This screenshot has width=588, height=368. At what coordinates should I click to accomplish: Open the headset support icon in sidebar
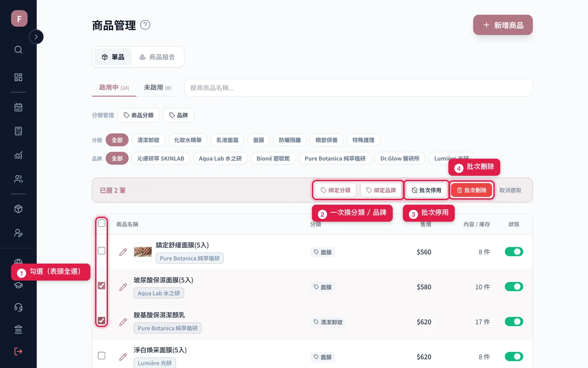pyautogui.click(x=18, y=307)
